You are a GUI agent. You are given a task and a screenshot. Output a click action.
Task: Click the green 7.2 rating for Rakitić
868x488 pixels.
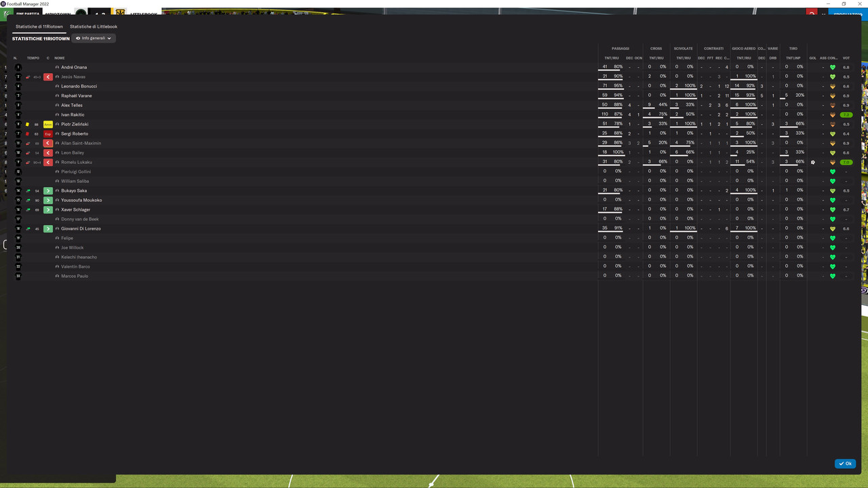point(846,115)
